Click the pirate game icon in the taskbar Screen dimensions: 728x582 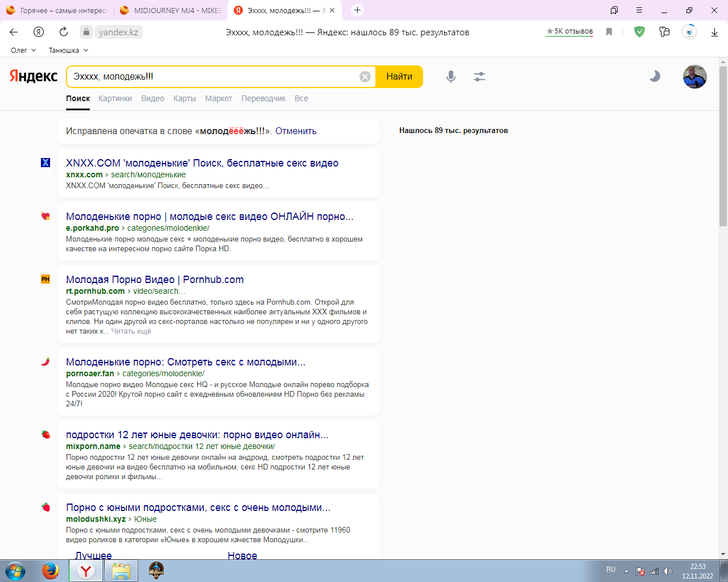click(x=156, y=571)
